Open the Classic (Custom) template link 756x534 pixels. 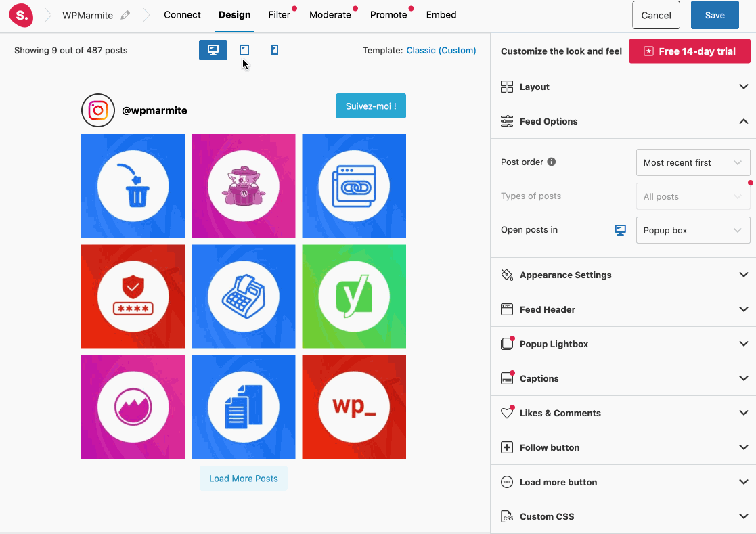[441, 51]
